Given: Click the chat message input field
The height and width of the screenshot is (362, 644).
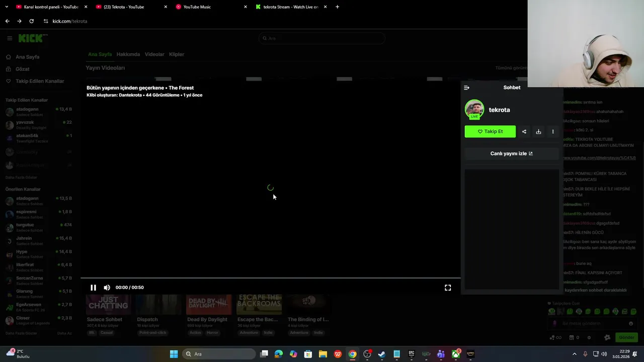Looking at the screenshot, I should [x=593, y=323].
